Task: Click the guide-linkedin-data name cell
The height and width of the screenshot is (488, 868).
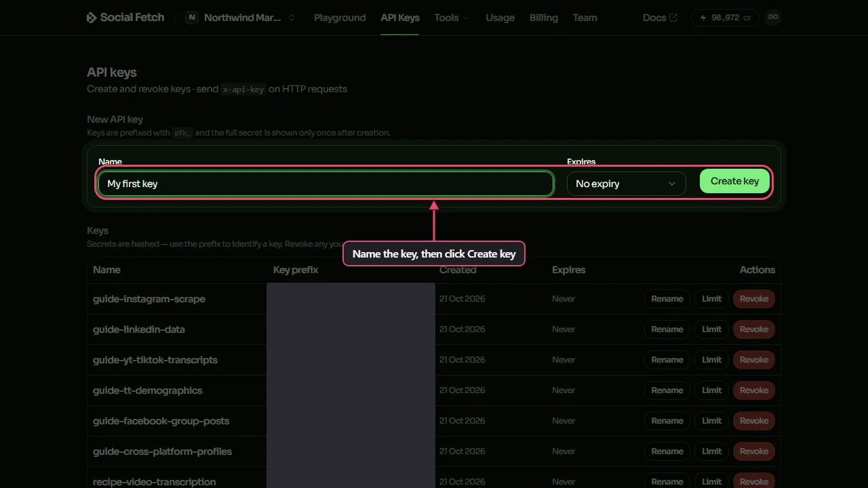Action: 139,329
